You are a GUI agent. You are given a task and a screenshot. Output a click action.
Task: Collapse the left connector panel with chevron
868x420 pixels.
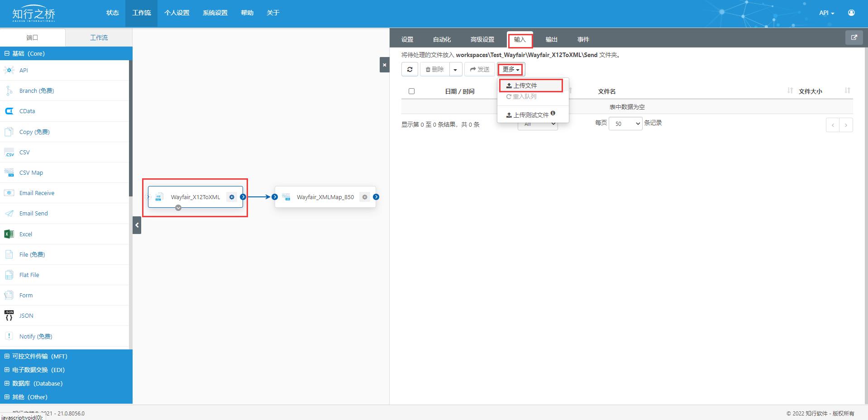coord(137,225)
